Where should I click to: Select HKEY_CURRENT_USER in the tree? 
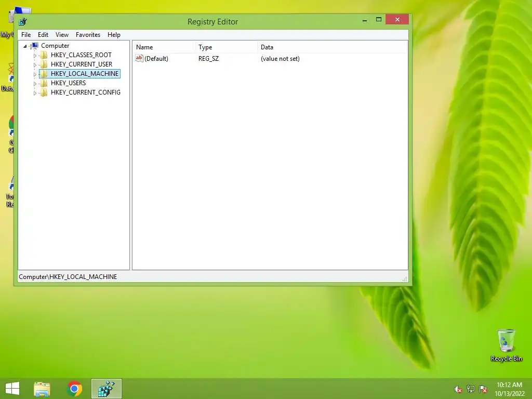click(x=82, y=64)
